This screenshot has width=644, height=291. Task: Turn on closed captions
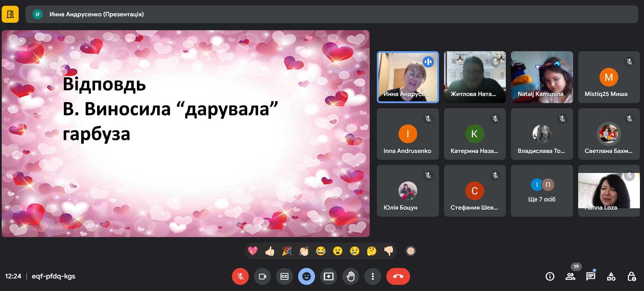tap(284, 276)
